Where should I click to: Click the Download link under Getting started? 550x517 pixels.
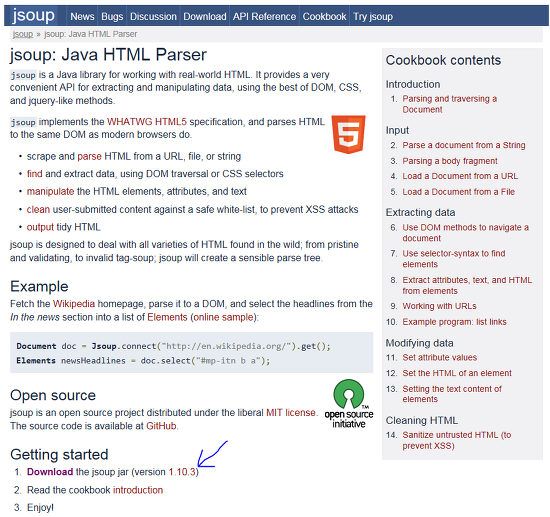tap(50, 472)
